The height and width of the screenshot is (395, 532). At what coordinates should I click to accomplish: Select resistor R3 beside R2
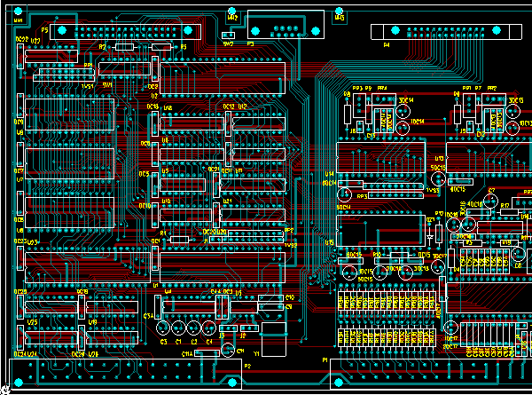click(x=163, y=47)
